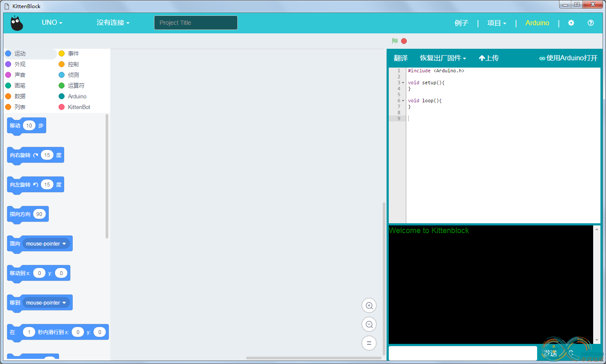
Task: Open settings gear icon
Action: tap(571, 23)
